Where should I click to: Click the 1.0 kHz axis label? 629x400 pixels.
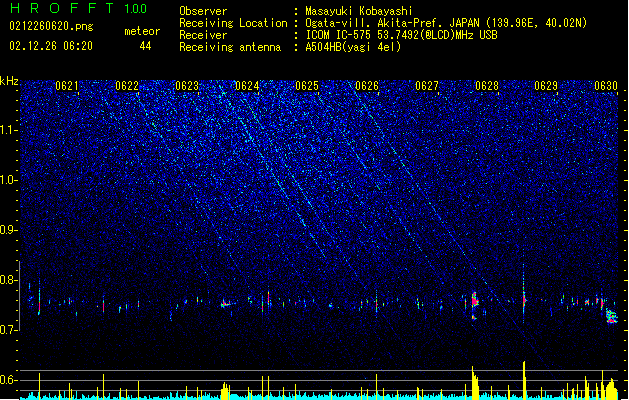(x=9, y=180)
